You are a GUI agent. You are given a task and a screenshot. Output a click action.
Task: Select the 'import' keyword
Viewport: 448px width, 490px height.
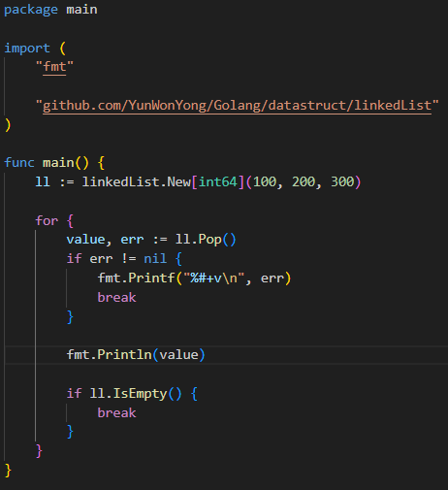(x=27, y=49)
